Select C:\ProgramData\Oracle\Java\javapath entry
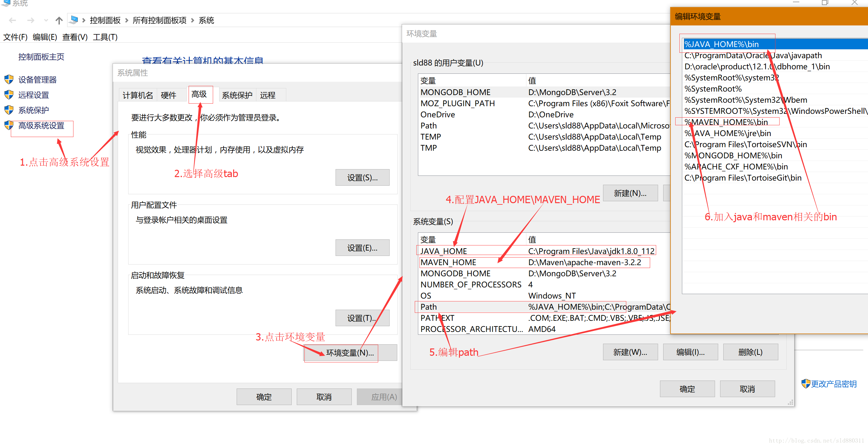Image resolution: width=868 pixels, height=447 pixels. [x=775, y=55]
